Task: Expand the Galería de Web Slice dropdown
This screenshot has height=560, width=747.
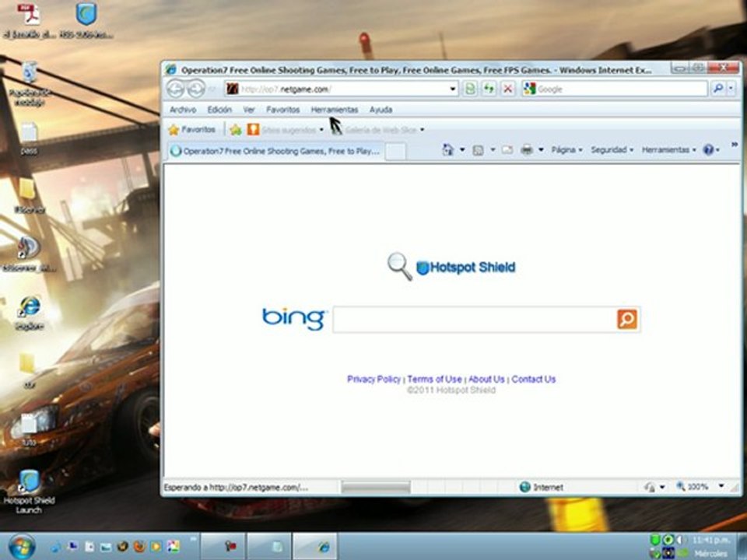Action: click(x=422, y=130)
